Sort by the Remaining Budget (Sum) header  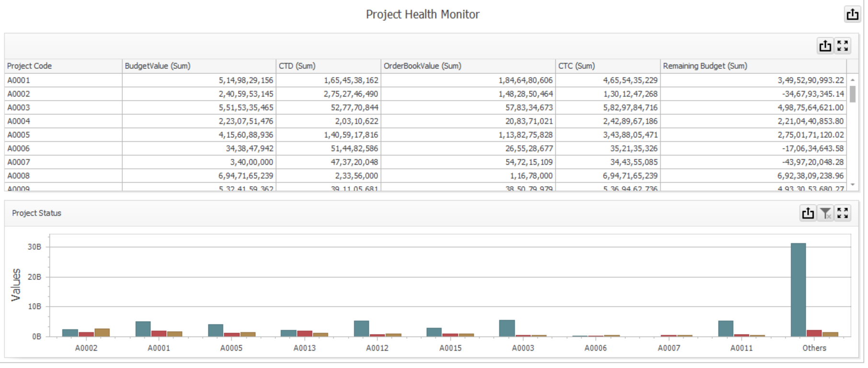753,66
